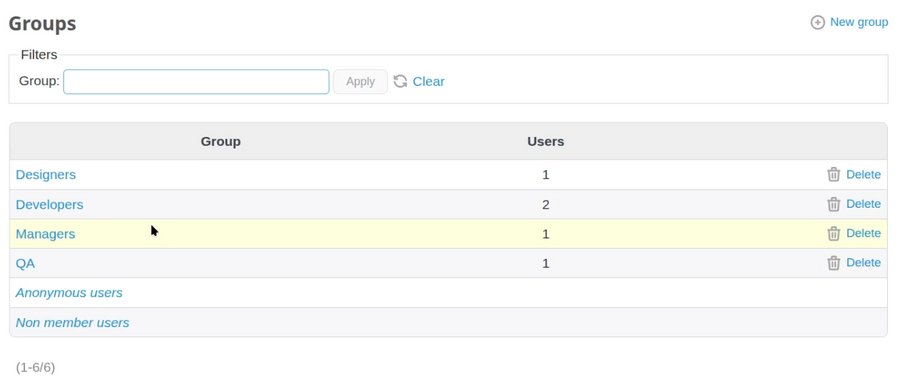Open the Designers group
Image resolution: width=900 pixels, height=387 pixels.
(x=45, y=175)
